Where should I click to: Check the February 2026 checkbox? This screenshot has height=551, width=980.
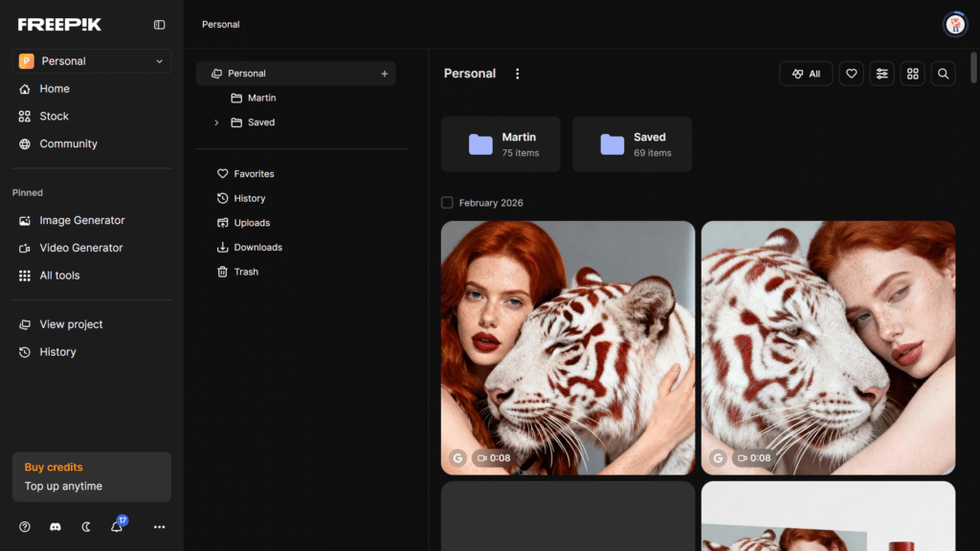tap(447, 203)
